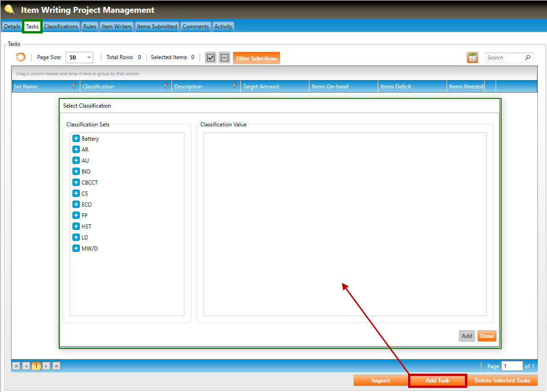Toggle the Filter Selections button
The width and height of the screenshot is (547, 392).
coord(256,58)
